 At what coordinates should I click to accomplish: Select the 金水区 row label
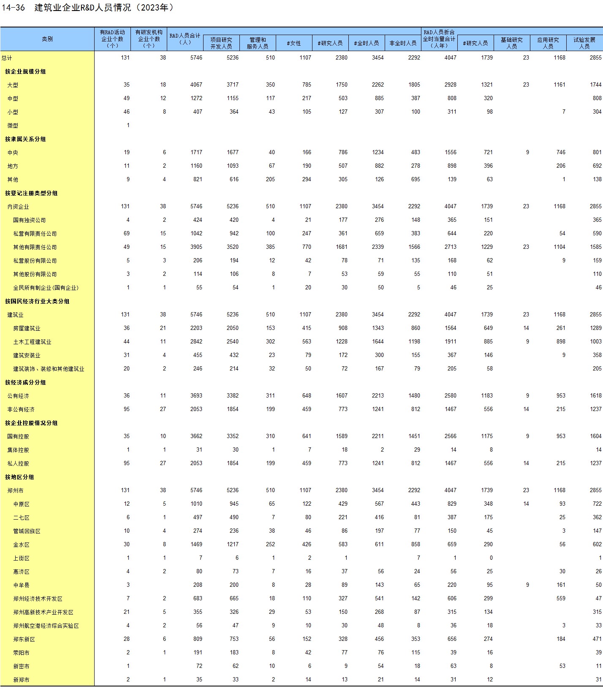pyautogui.click(x=21, y=545)
